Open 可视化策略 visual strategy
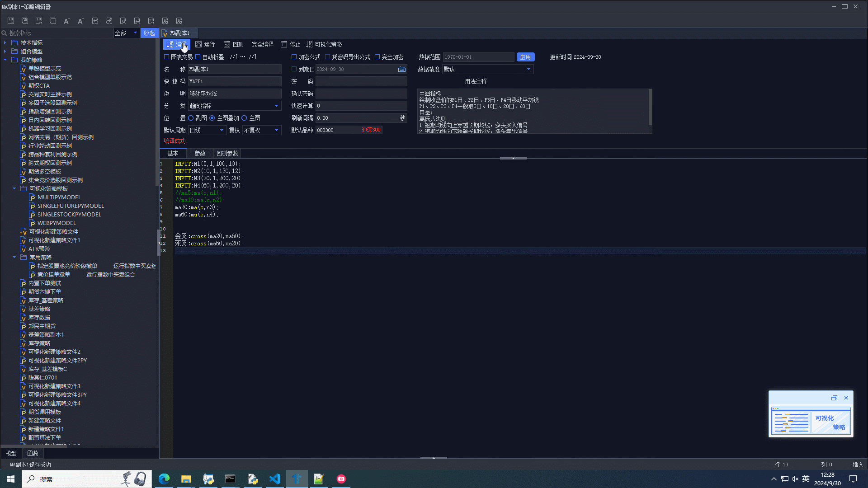Viewport: 868px width, 488px height. point(324,44)
